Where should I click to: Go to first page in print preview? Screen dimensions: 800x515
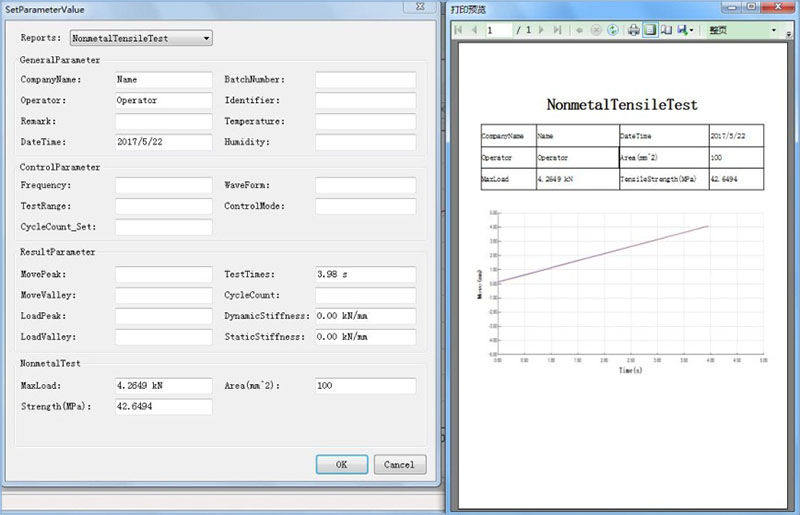pos(459,30)
